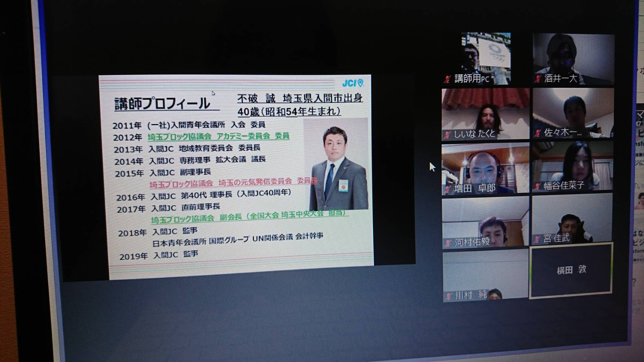Click muted mic icon beside 川村 純
This screenshot has height=362, width=644.
pos(448,296)
